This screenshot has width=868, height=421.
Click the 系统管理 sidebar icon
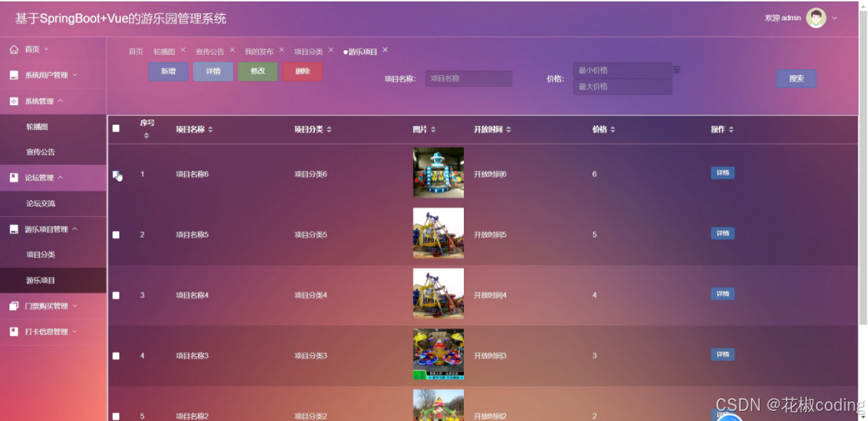(14, 101)
